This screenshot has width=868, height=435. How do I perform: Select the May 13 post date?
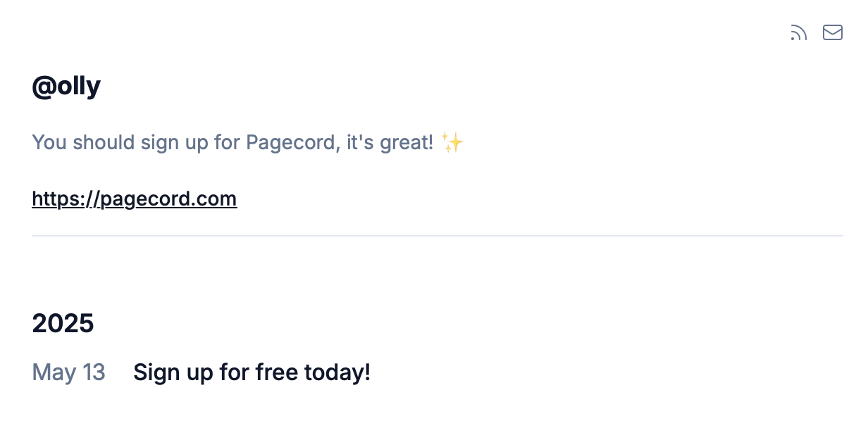68,372
